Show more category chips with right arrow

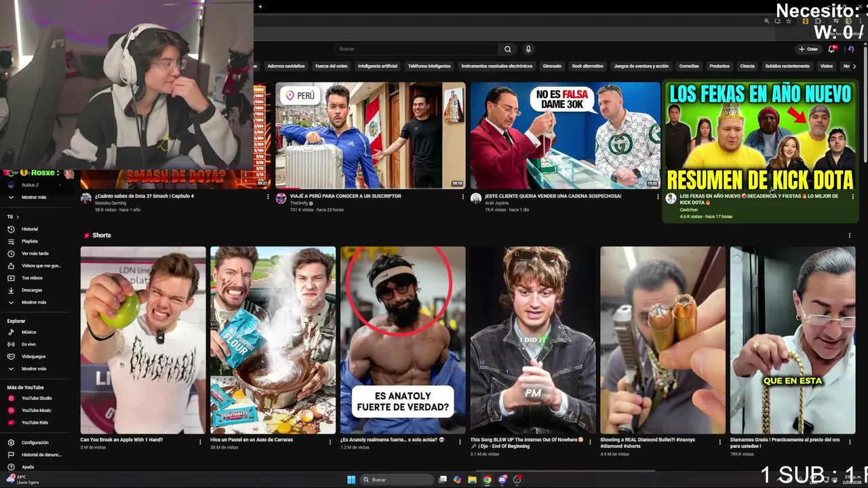tap(854, 66)
